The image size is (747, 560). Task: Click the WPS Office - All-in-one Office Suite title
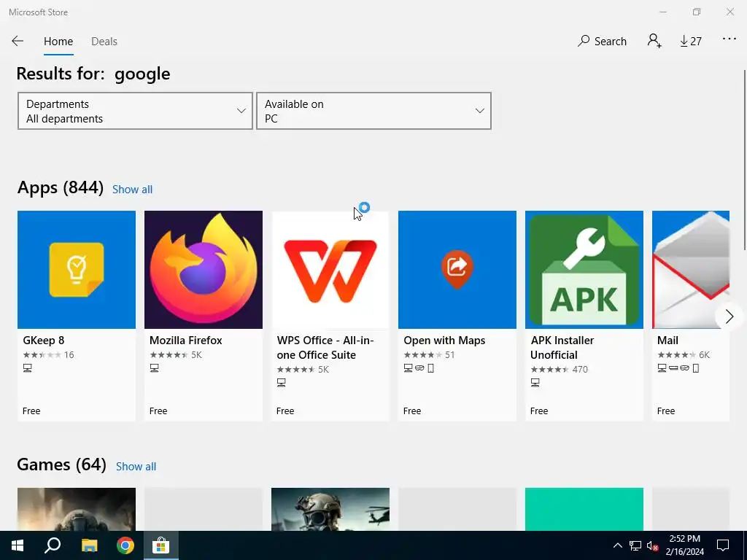coord(325,348)
